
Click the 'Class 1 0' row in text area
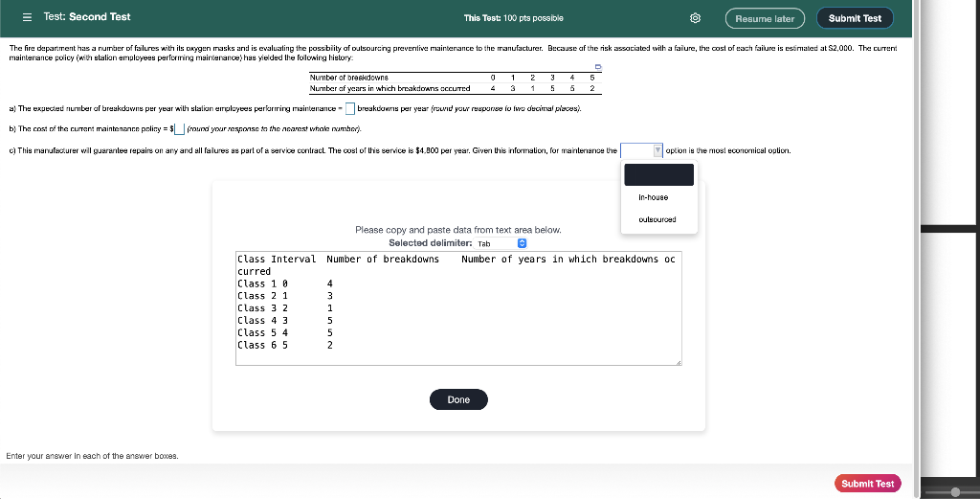click(285, 284)
